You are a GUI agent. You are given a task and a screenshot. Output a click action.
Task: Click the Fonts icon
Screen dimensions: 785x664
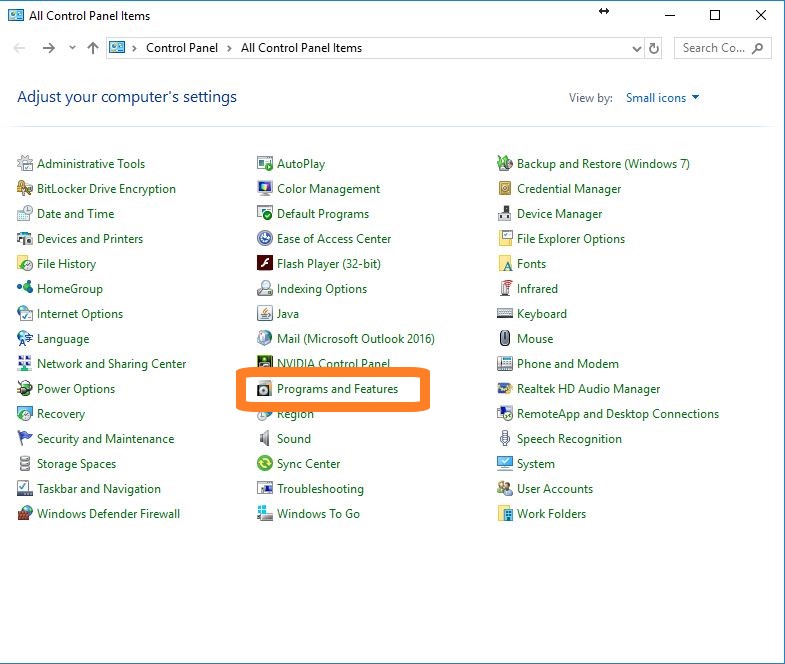tap(505, 263)
